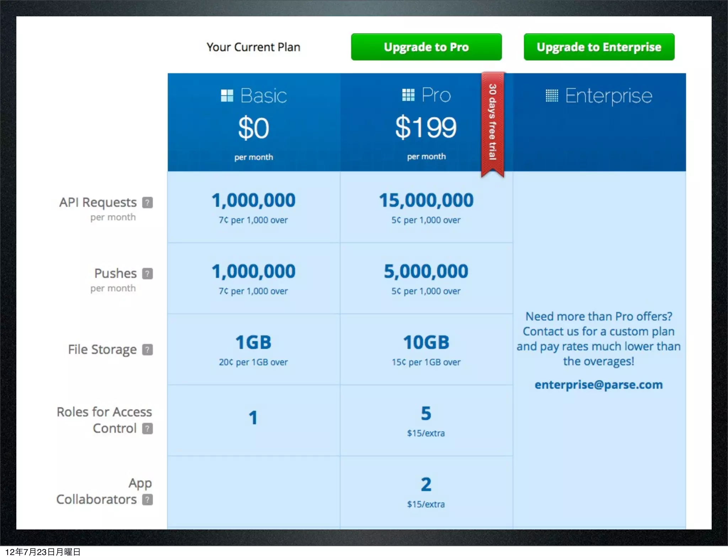Screen dimensions: 728x560
Task: Click the Pro 15,000,000 API requests cell
Action: [426, 207]
